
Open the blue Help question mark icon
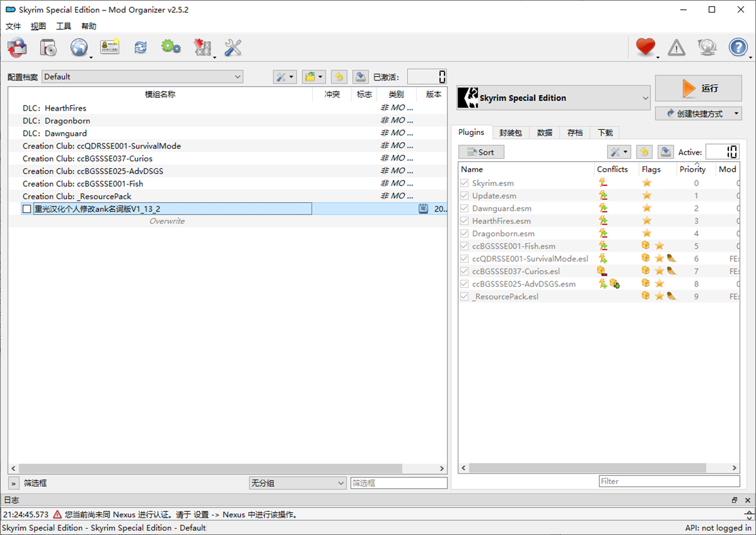point(738,47)
